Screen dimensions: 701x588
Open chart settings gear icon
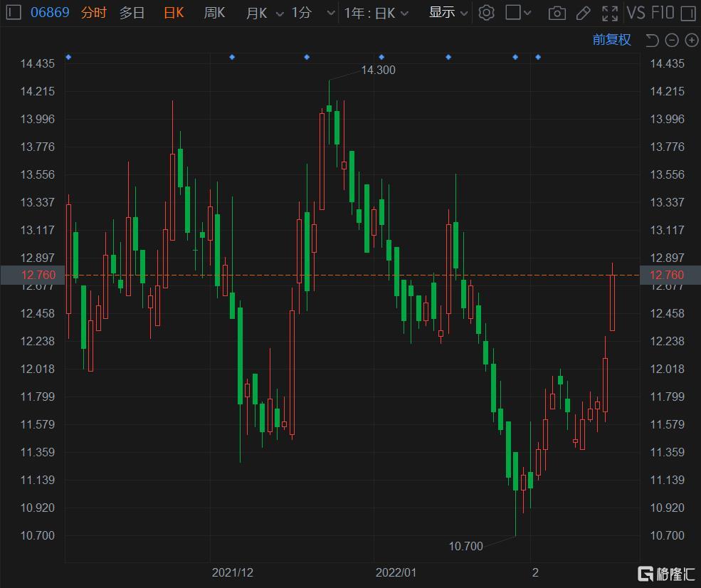pyautogui.click(x=486, y=13)
